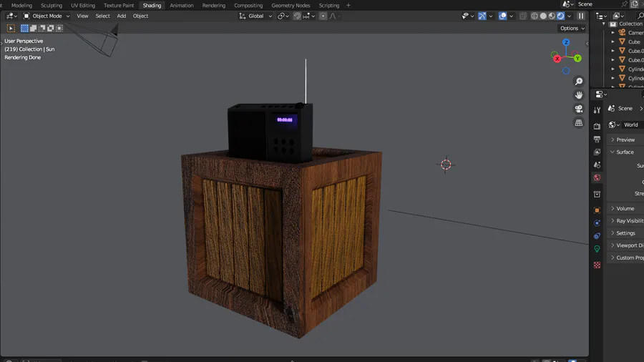
Task: Open the View Layer properties tab
Action: [x=597, y=152]
